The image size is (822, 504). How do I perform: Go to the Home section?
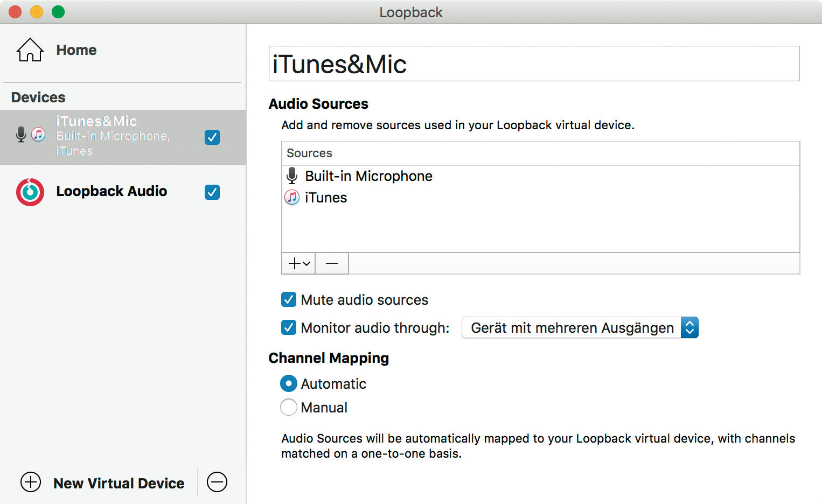[76, 50]
